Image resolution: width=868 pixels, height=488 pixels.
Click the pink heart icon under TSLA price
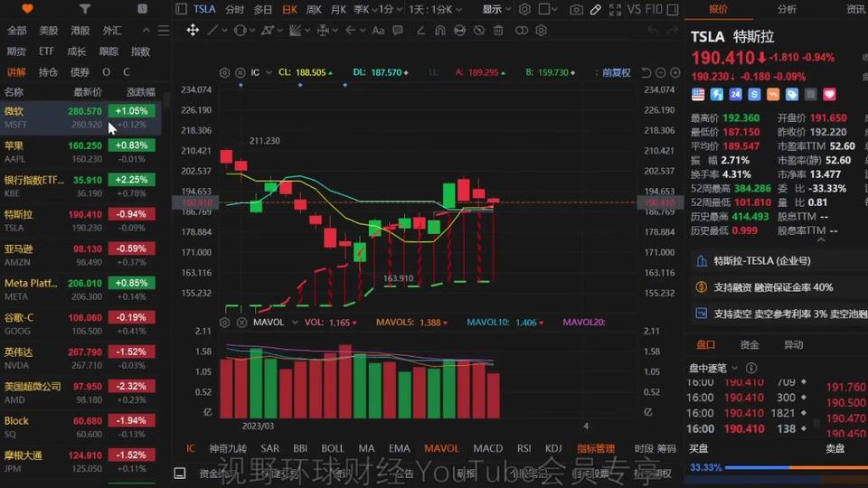[829, 95]
